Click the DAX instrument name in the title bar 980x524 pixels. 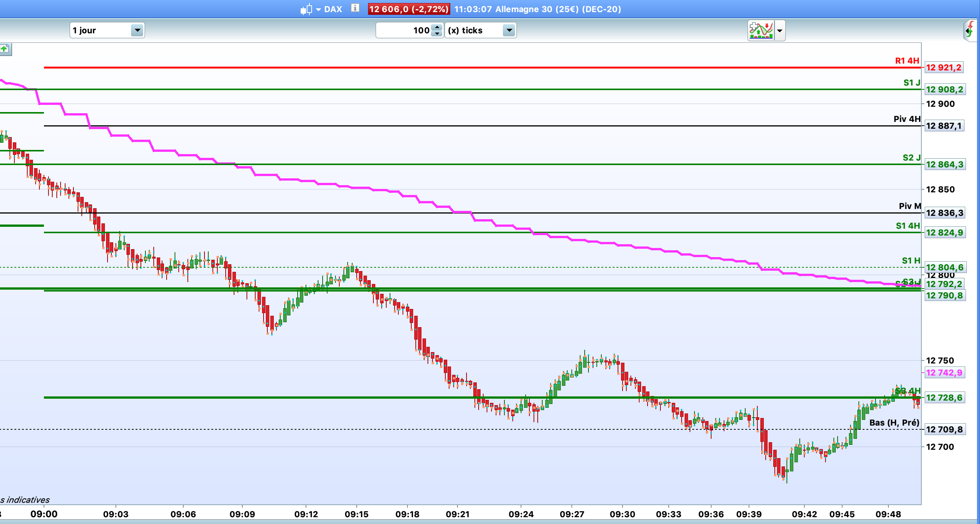pyautogui.click(x=333, y=9)
